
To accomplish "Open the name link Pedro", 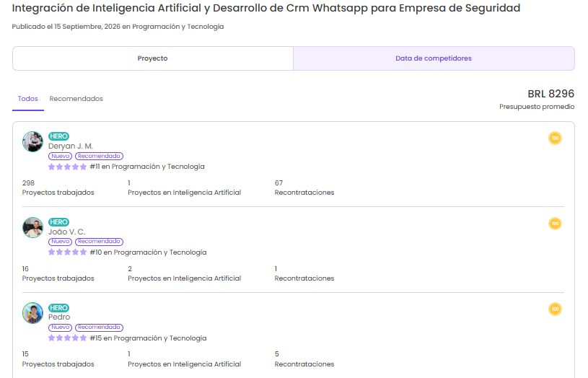I will [x=59, y=317].
